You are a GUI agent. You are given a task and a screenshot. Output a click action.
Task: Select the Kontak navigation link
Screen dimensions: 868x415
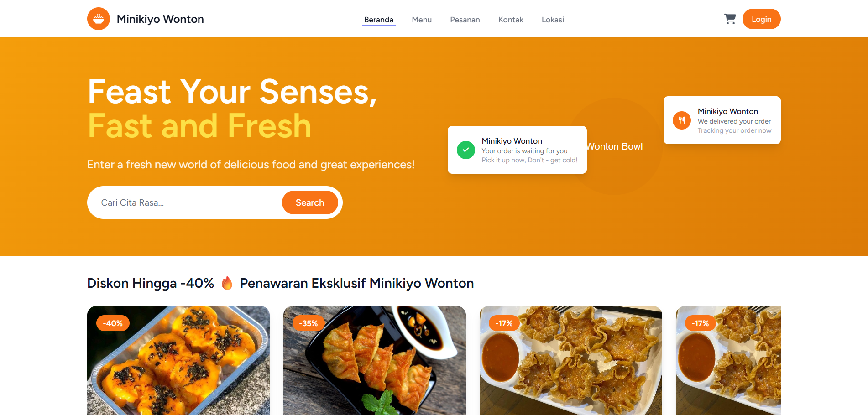(x=511, y=20)
